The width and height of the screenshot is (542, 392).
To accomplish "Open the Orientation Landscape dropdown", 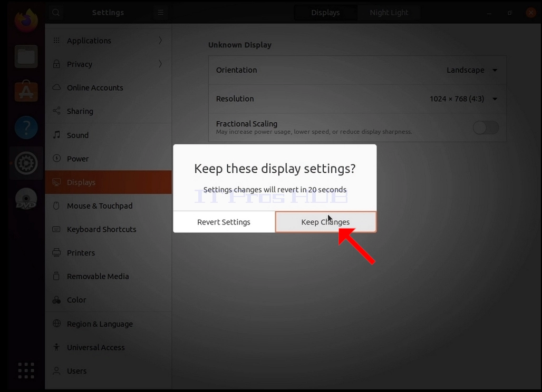I will [x=472, y=70].
